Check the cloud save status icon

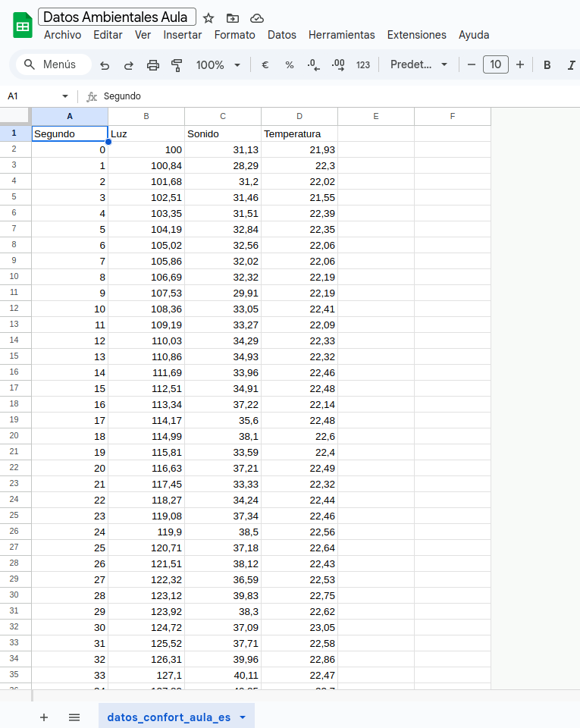257,18
